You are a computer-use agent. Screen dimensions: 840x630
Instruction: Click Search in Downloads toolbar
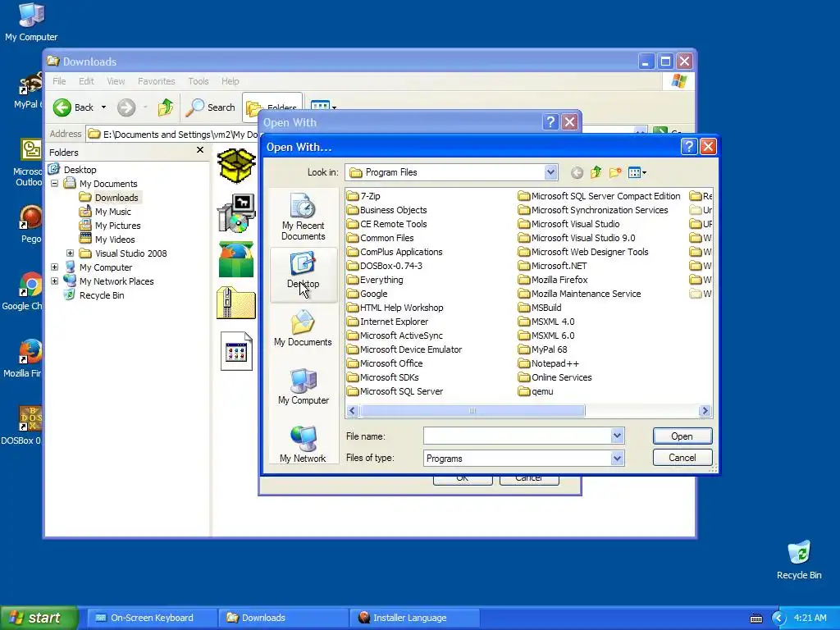click(211, 107)
